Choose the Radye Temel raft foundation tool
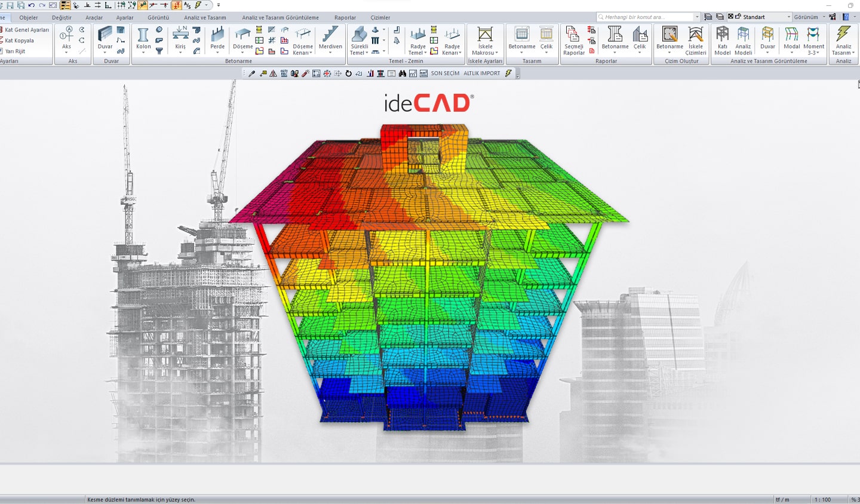The height and width of the screenshot is (504, 860). (x=417, y=40)
